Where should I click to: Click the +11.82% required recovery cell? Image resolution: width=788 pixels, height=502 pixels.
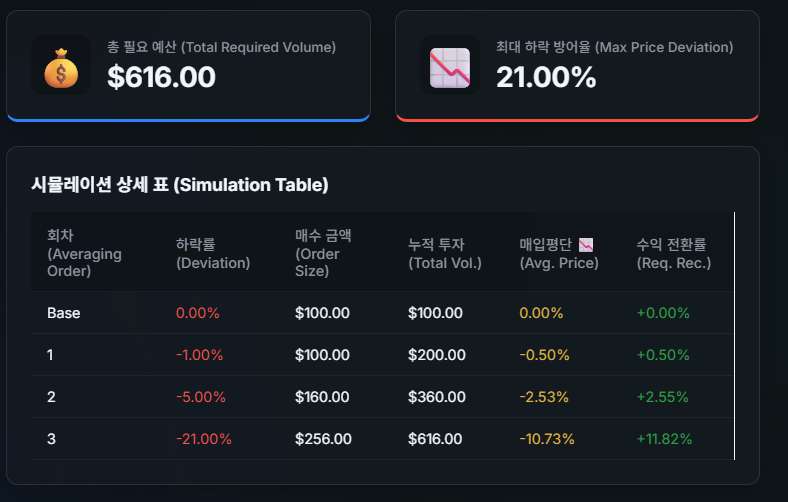click(x=664, y=439)
